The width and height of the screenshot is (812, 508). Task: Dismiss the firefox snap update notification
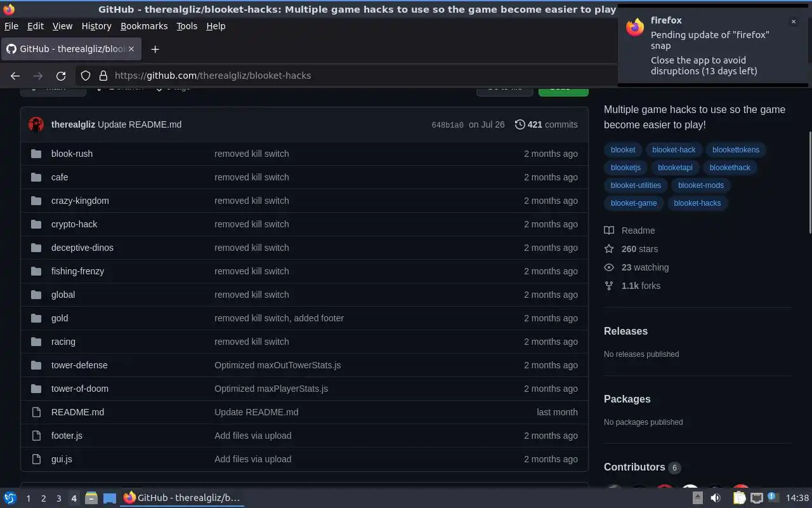click(793, 22)
